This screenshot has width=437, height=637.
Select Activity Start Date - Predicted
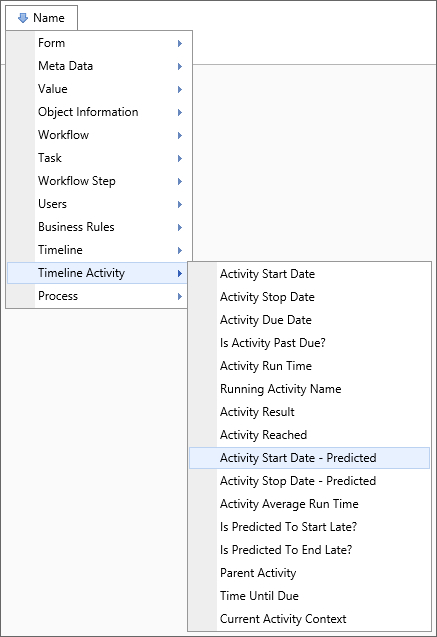point(309,458)
